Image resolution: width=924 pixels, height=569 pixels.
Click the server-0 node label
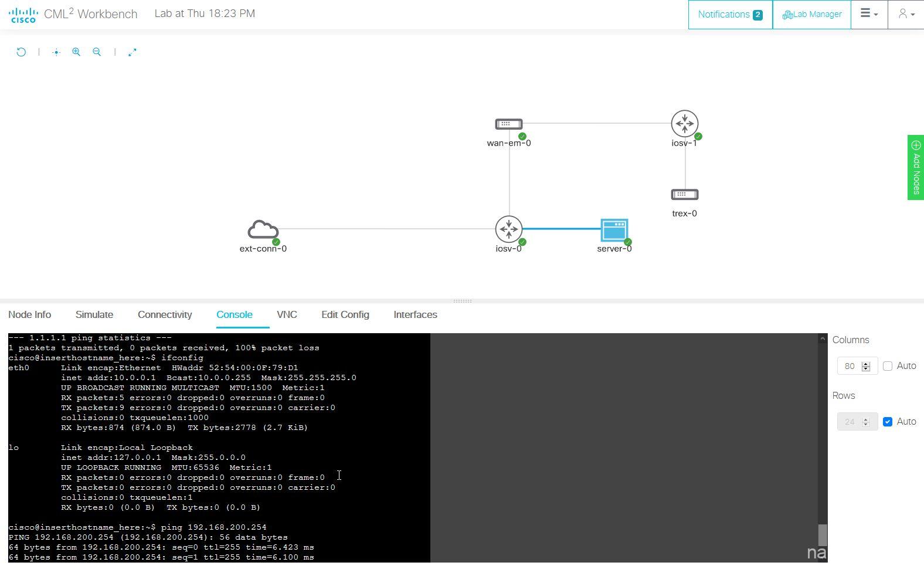point(614,249)
